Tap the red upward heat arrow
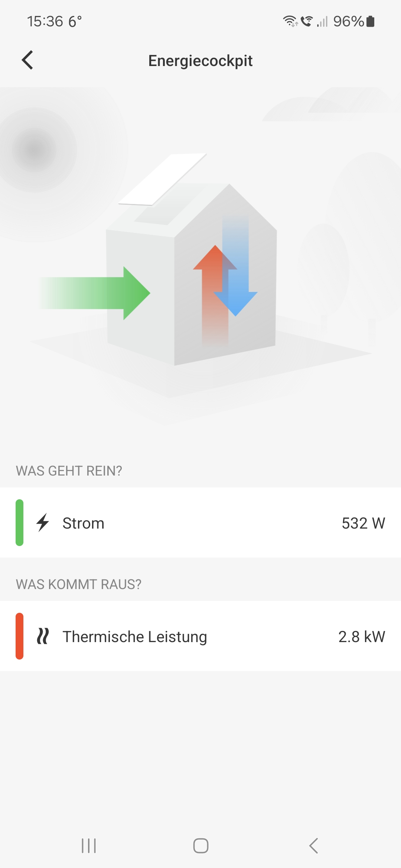 coord(215,295)
